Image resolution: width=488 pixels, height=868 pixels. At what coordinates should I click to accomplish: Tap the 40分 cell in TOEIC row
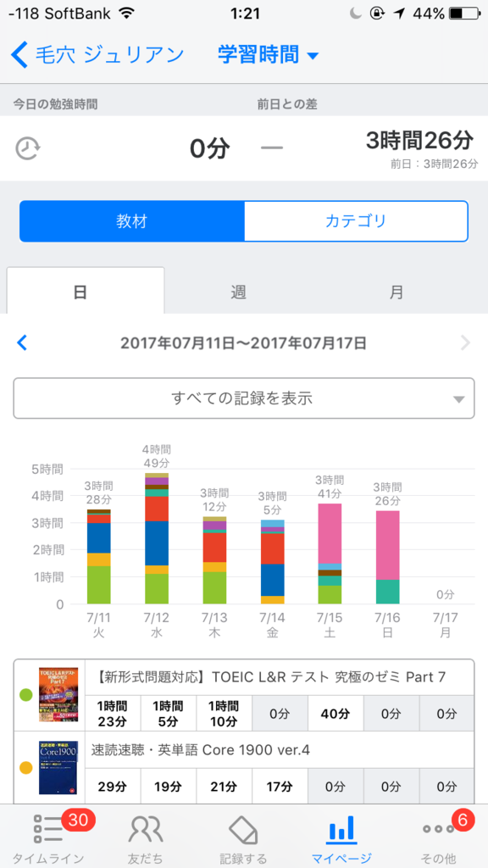(335, 714)
